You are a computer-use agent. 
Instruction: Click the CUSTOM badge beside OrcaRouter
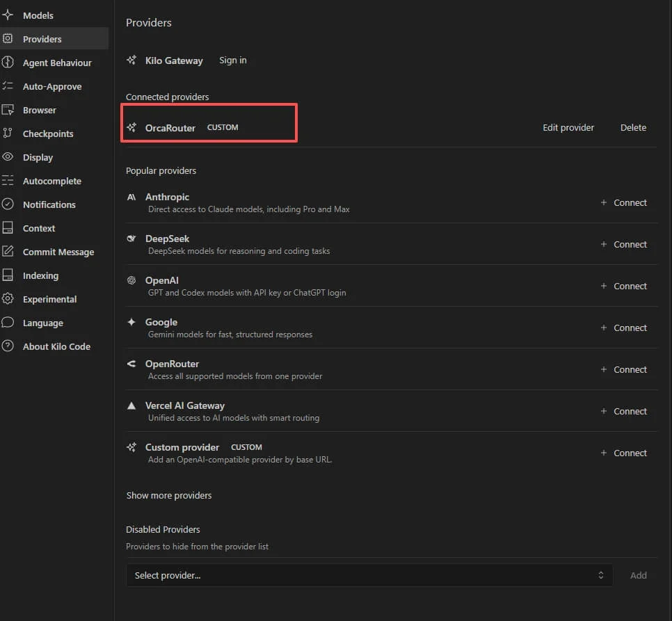click(x=223, y=127)
